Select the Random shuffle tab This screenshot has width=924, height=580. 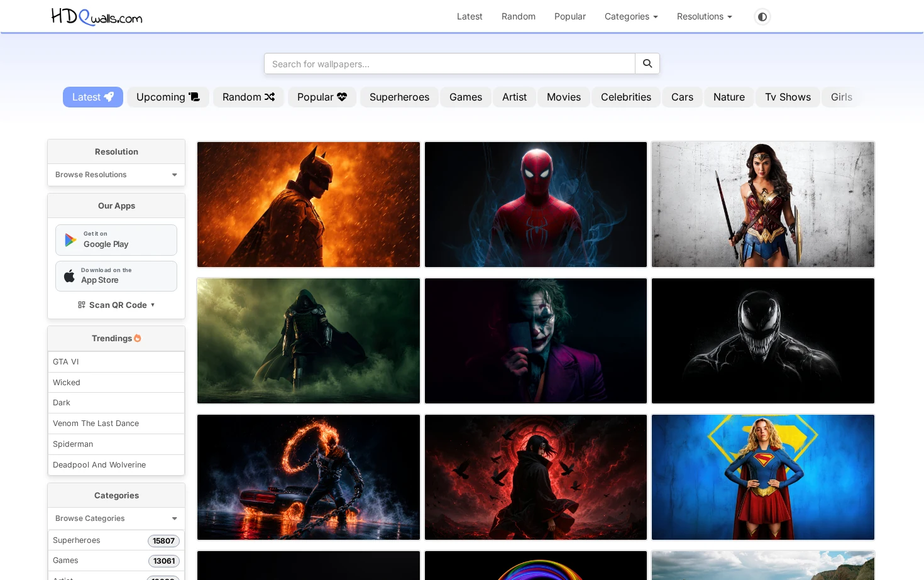pos(248,97)
